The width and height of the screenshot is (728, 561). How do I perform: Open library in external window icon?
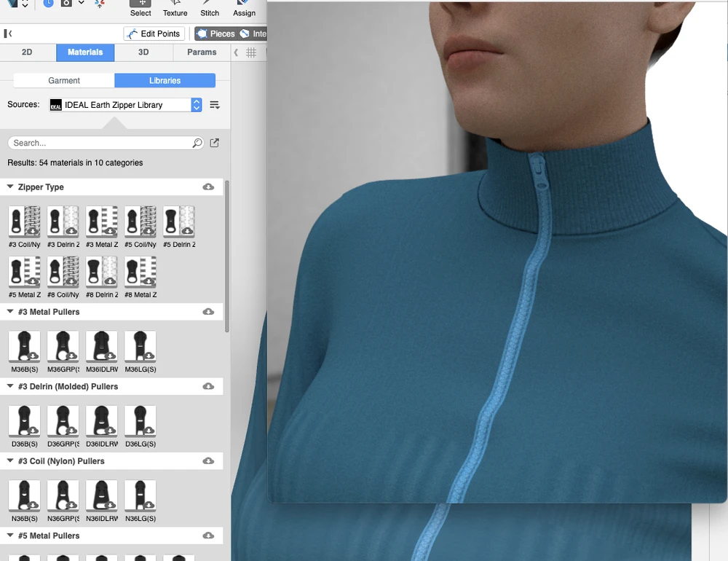click(215, 143)
